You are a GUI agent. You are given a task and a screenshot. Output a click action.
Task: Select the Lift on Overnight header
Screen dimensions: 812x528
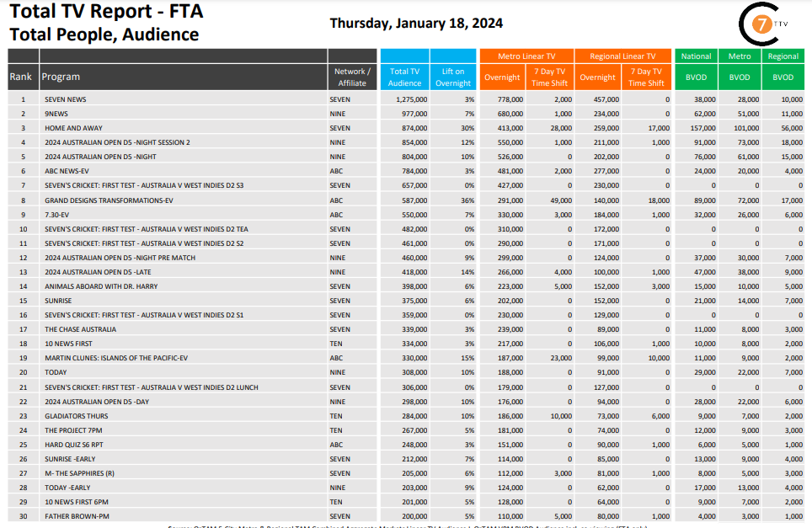click(453, 77)
